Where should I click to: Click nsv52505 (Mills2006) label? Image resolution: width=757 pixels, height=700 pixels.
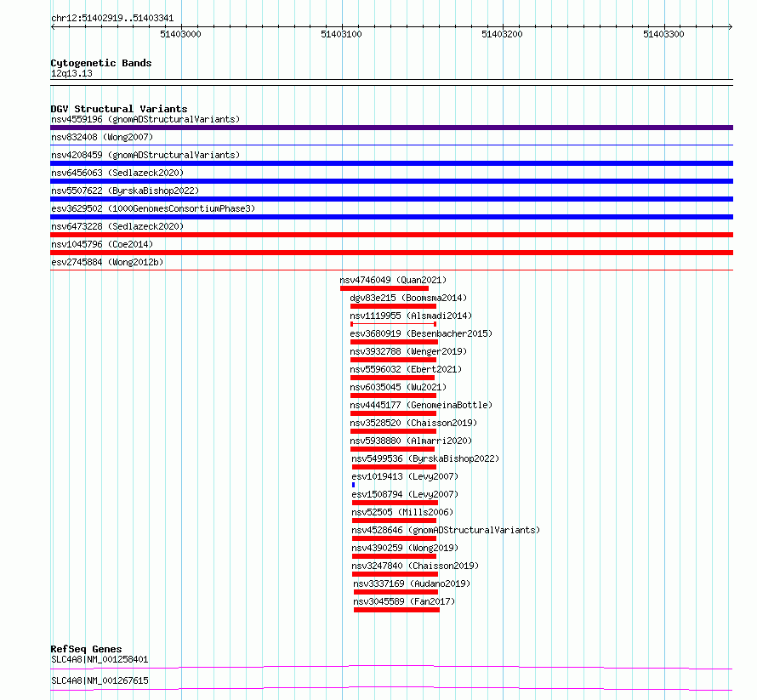(402, 512)
